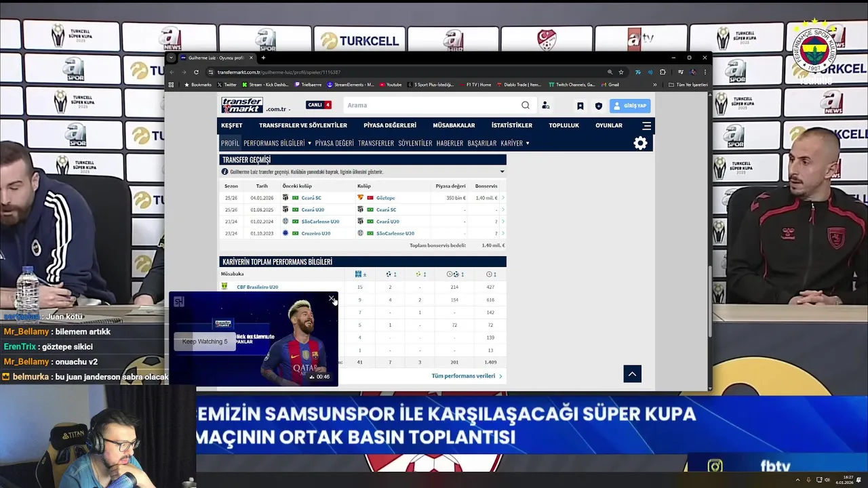Click the browser address bar URL
The width and height of the screenshot is (868, 488).
click(x=279, y=72)
